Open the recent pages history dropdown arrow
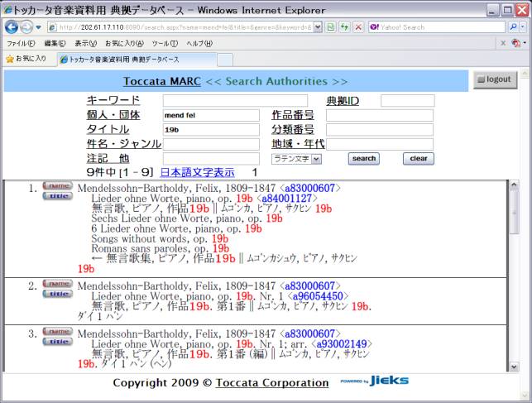 [38, 27]
